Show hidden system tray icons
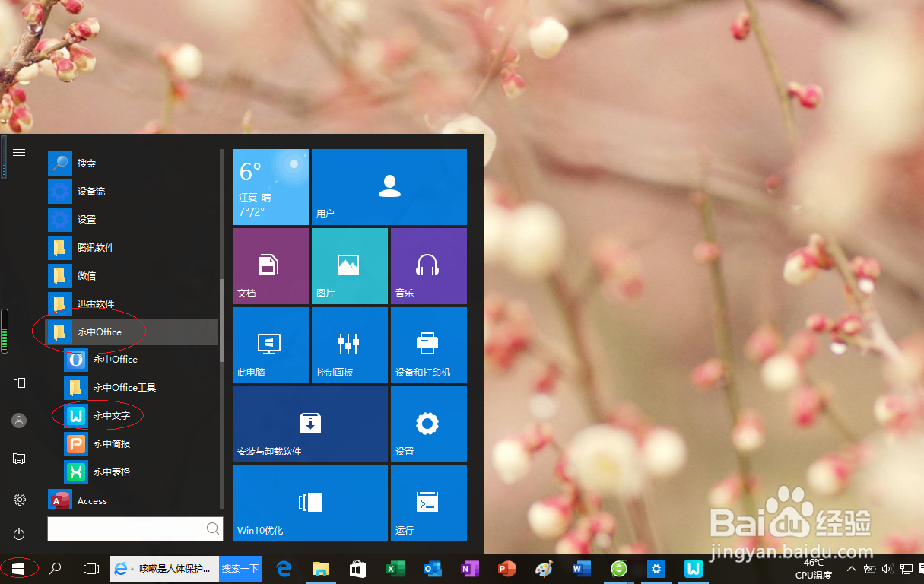924x584 pixels. [x=851, y=569]
